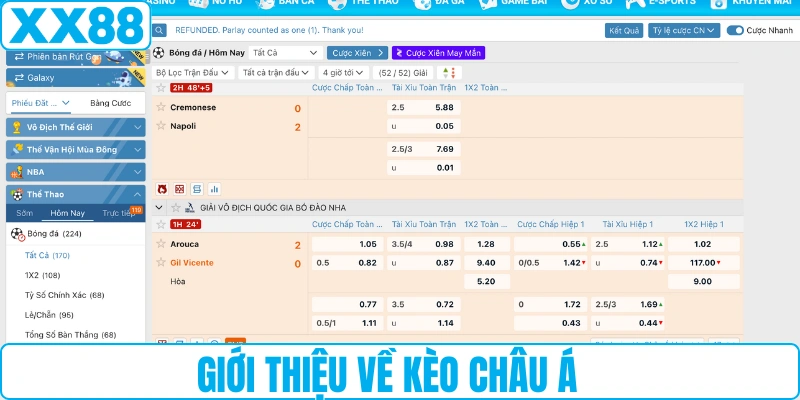This screenshot has width=800, height=400.
Task: Click the Bóng đá ball icon in sidebar
Action: [18, 234]
